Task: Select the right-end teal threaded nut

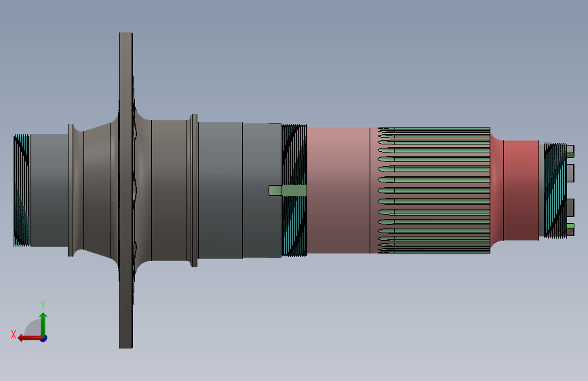Action: [555, 190]
